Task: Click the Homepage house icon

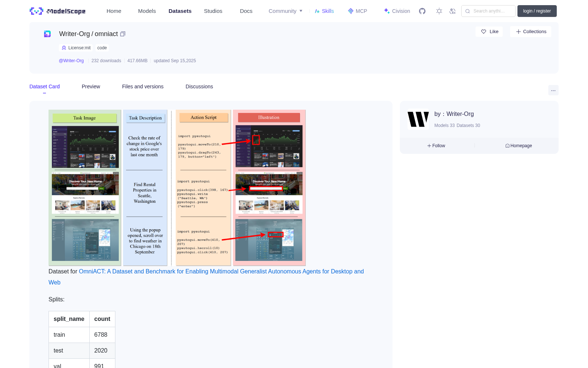Action: click(x=508, y=146)
